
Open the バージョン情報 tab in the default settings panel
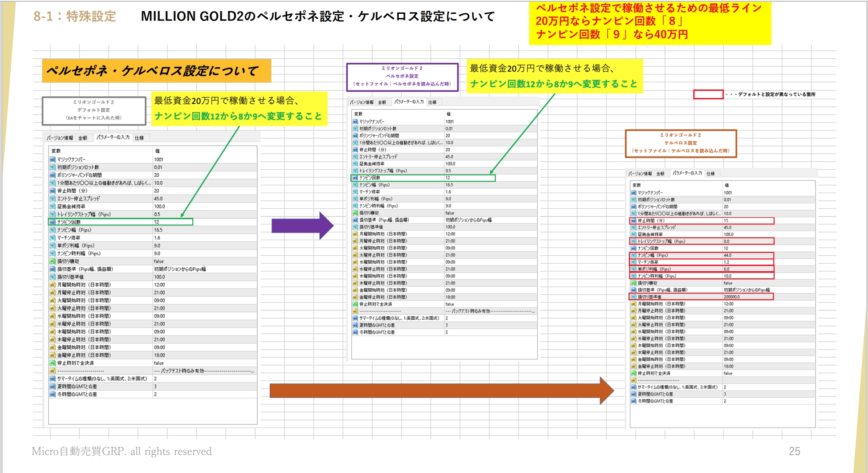click(60, 138)
